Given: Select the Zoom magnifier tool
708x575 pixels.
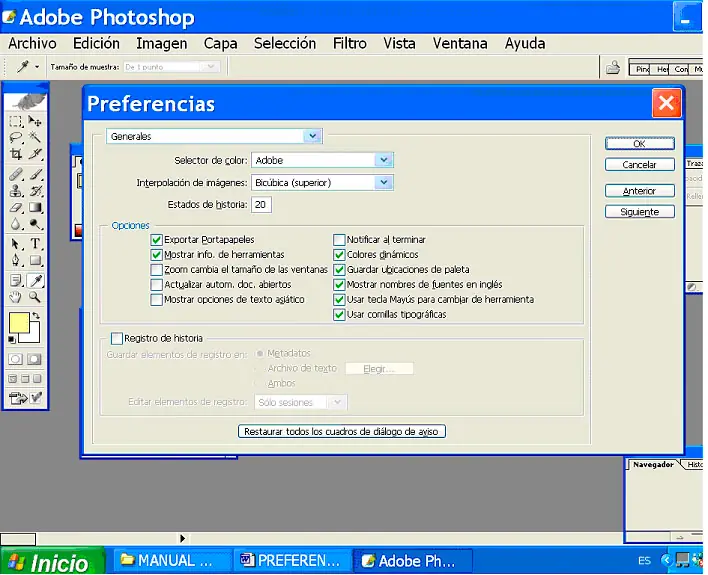Looking at the screenshot, I should tap(35, 297).
